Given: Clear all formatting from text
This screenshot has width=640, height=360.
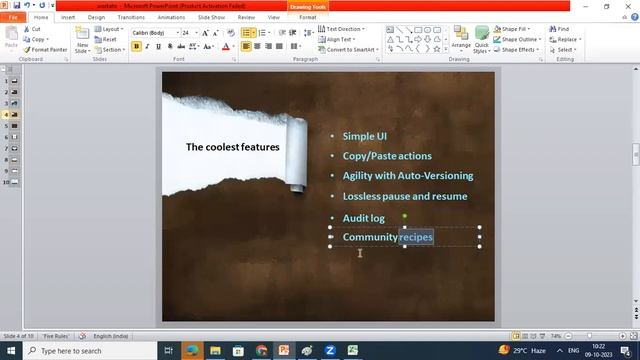Looking at the screenshot, I should (x=231, y=33).
